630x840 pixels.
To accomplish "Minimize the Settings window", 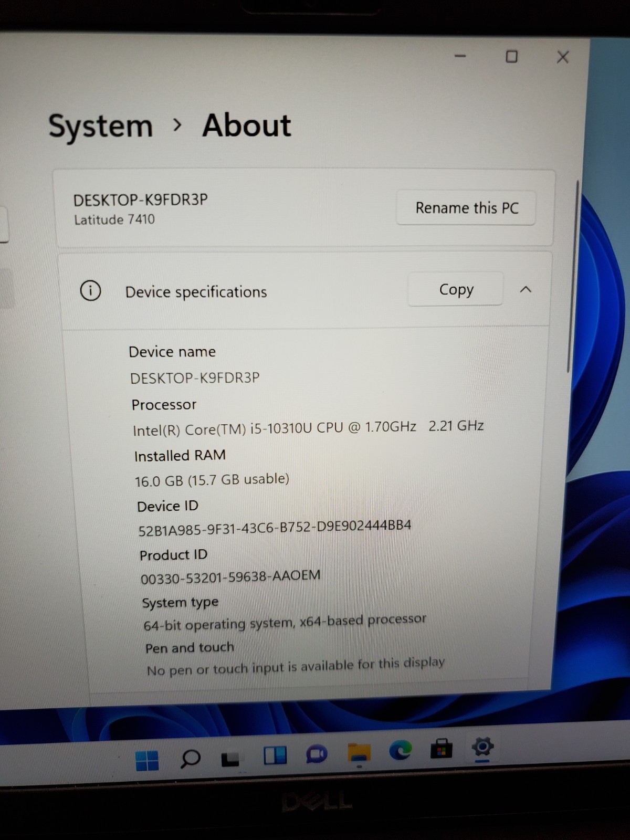I will coord(460,56).
